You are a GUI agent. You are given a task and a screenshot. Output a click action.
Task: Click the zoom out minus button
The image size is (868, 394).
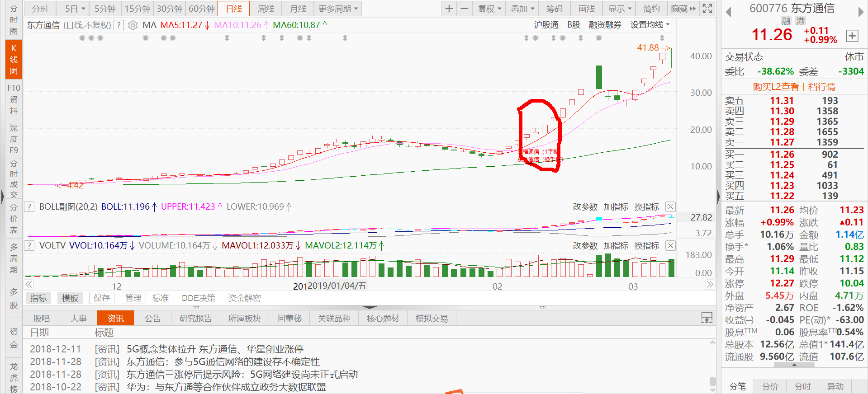[x=464, y=9]
